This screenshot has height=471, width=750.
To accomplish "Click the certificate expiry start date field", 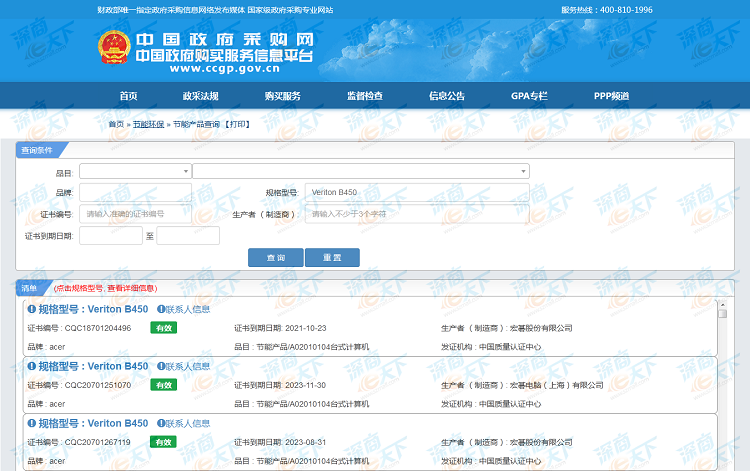I will click(111, 236).
